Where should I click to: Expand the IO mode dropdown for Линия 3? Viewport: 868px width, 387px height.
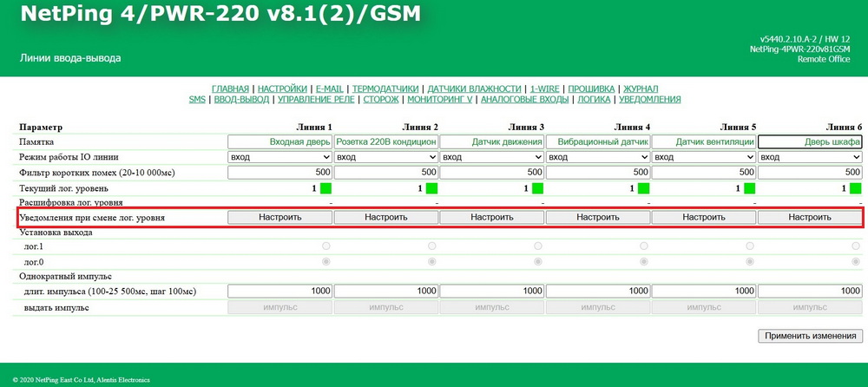point(491,157)
